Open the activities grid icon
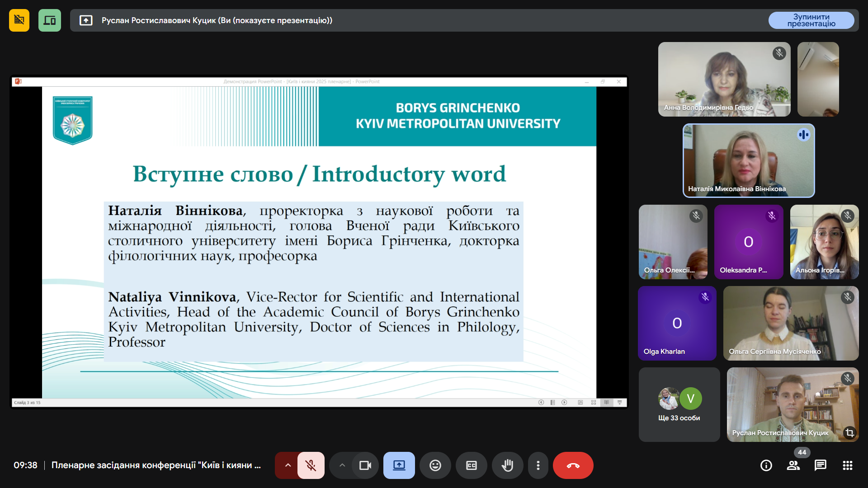Image resolution: width=868 pixels, height=488 pixels. [848, 465]
